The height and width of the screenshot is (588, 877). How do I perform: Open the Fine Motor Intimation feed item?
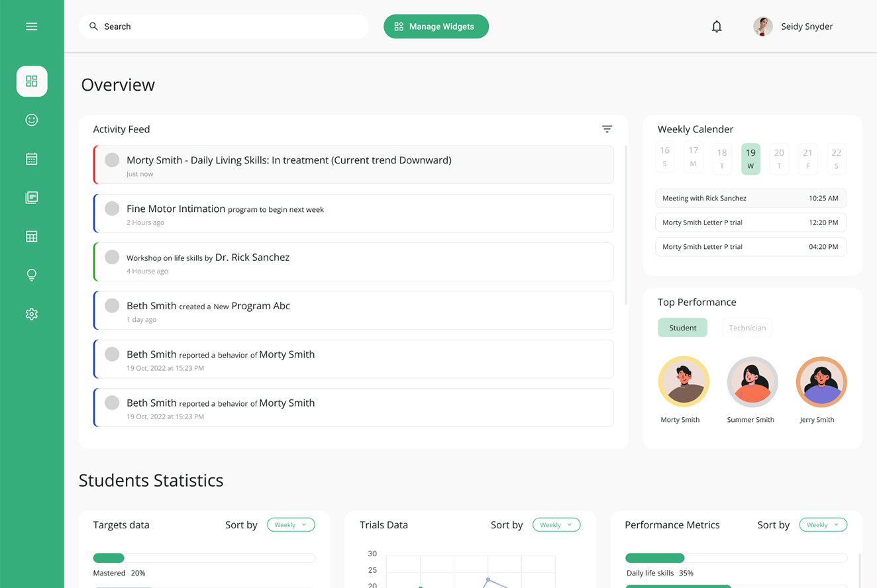pyautogui.click(x=354, y=213)
